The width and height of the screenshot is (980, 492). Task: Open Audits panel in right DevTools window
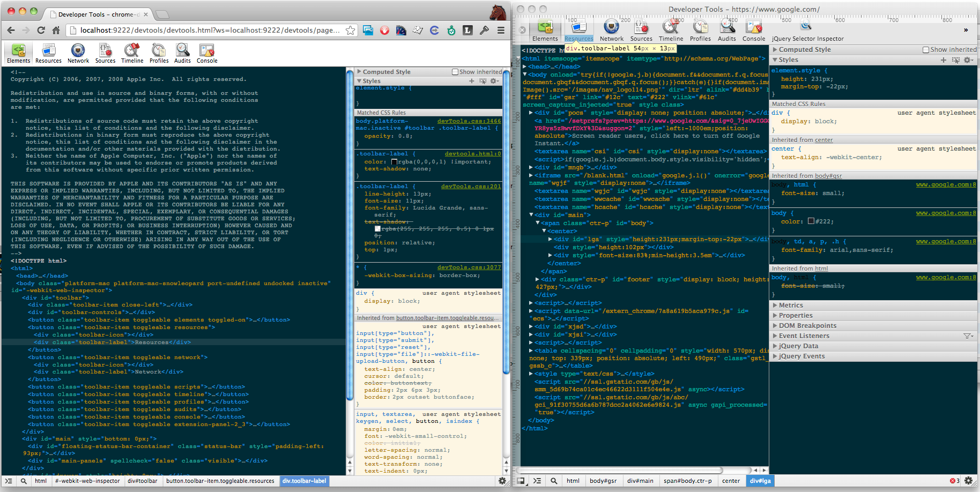[727, 31]
